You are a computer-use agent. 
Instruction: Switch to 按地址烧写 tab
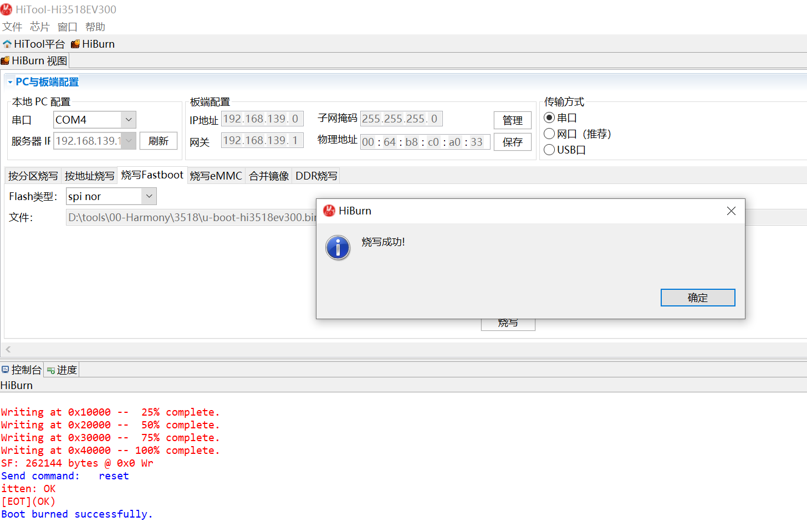[89, 176]
